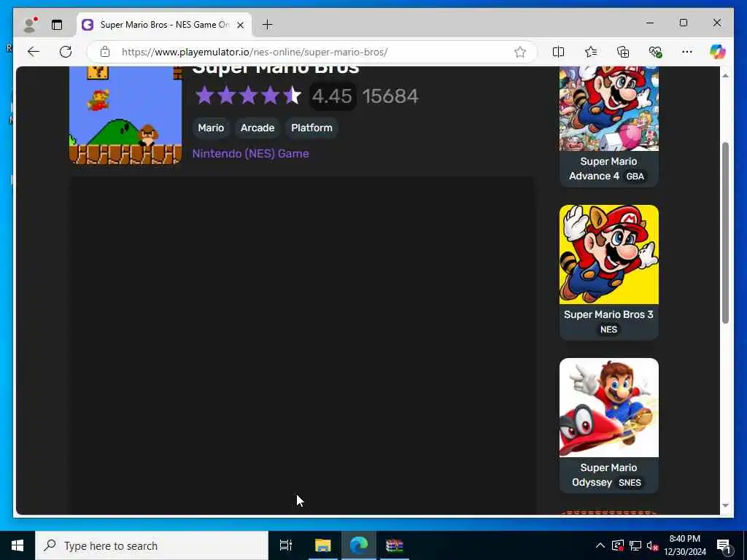
Task: Open network status tray icon
Action: tap(635, 545)
